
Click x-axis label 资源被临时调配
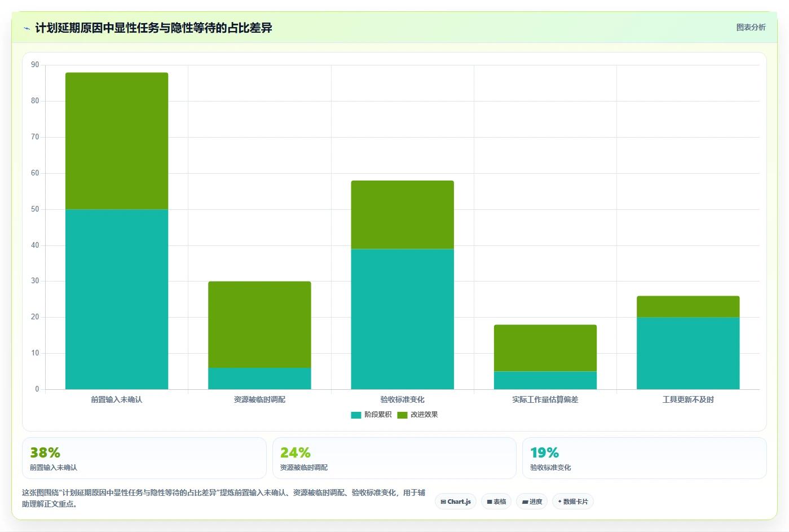(259, 399)
